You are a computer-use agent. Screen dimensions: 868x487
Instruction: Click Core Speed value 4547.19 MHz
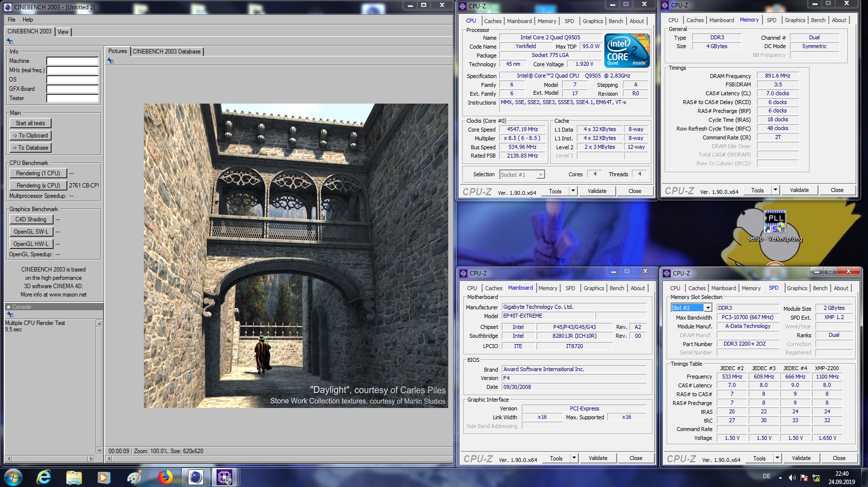click(x=522, y=130)
